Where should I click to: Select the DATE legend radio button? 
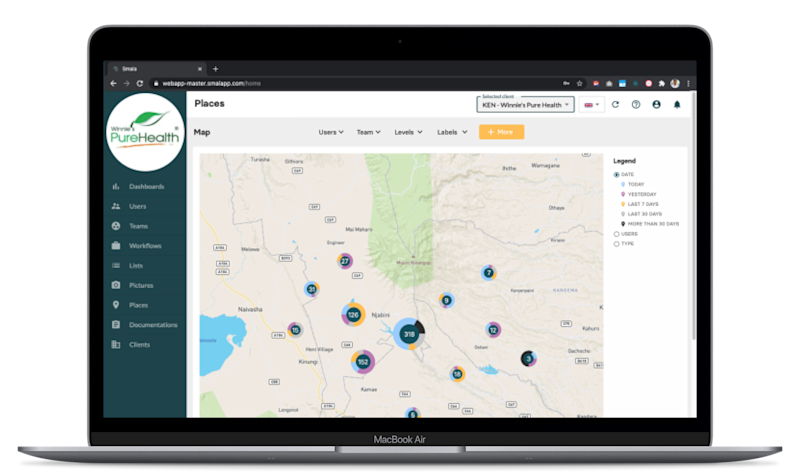coord(616,174)
